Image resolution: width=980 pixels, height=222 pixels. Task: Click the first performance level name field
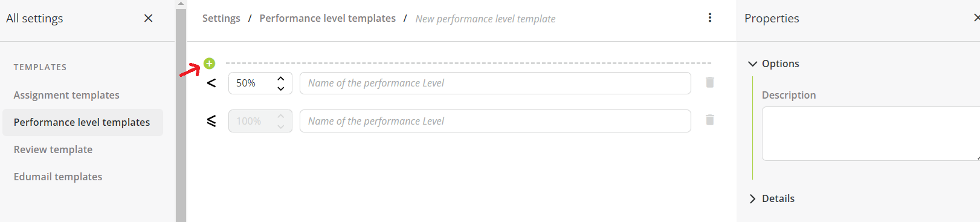(495, 83)
